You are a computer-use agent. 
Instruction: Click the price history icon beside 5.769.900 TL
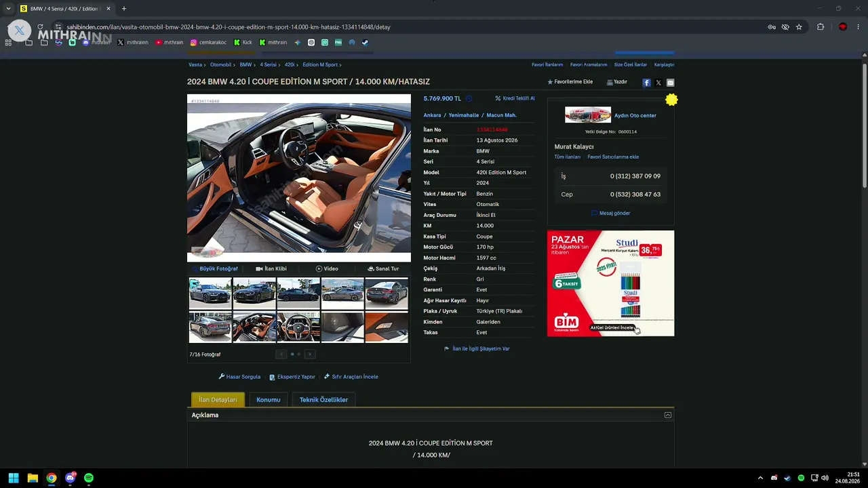[x=469, y=98]
